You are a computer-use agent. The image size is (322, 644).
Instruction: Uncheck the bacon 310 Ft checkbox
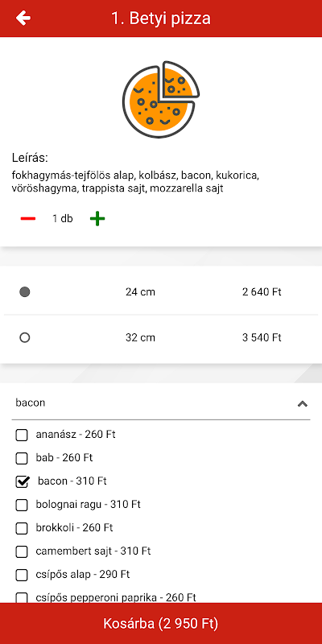click(x=23, y=481)
